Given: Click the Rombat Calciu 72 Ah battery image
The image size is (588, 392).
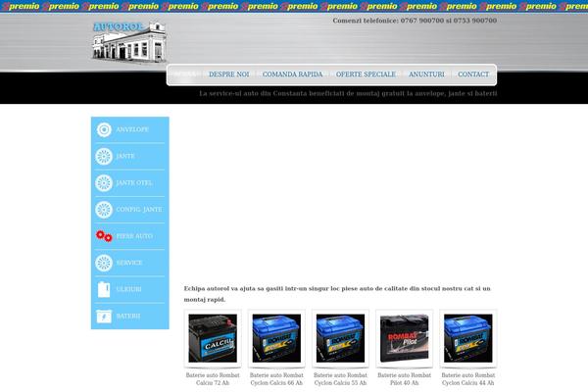Looking at the screenshot, I should coord(213,338).
